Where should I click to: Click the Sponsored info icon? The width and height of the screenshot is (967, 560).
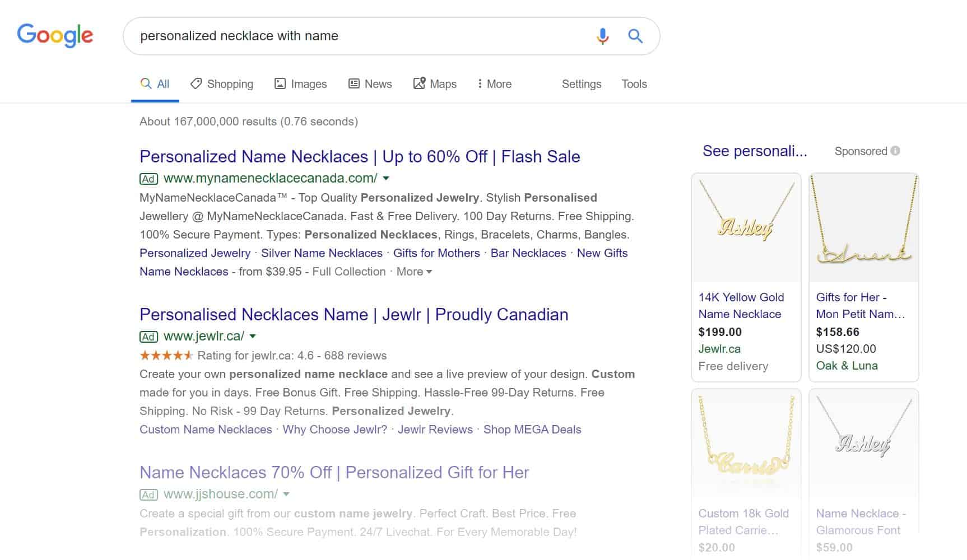[895, 151]
